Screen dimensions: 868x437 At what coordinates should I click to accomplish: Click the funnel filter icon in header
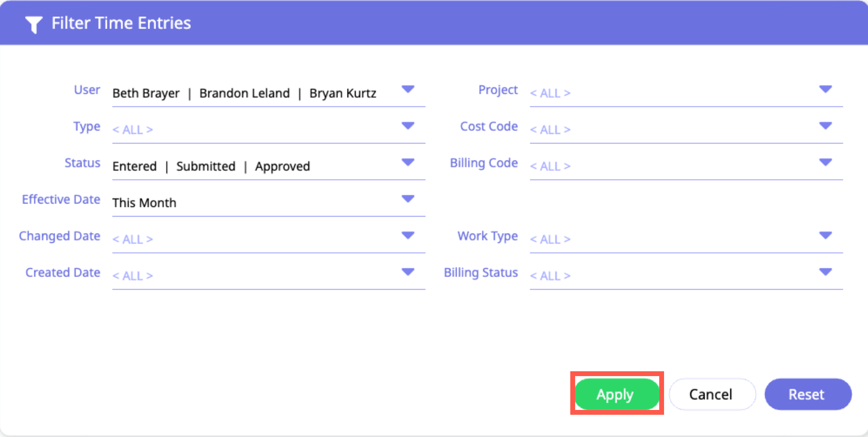pyautogui.click(x=33, y=24)
